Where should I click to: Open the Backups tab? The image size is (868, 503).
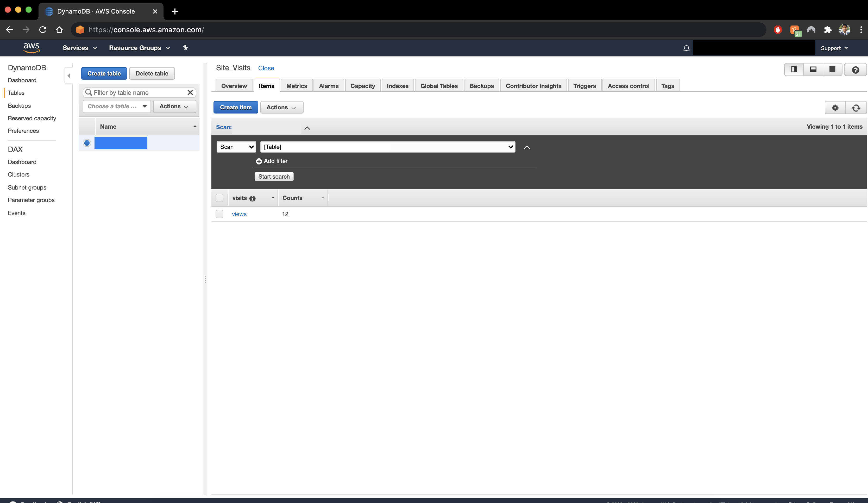coord(482,86)
